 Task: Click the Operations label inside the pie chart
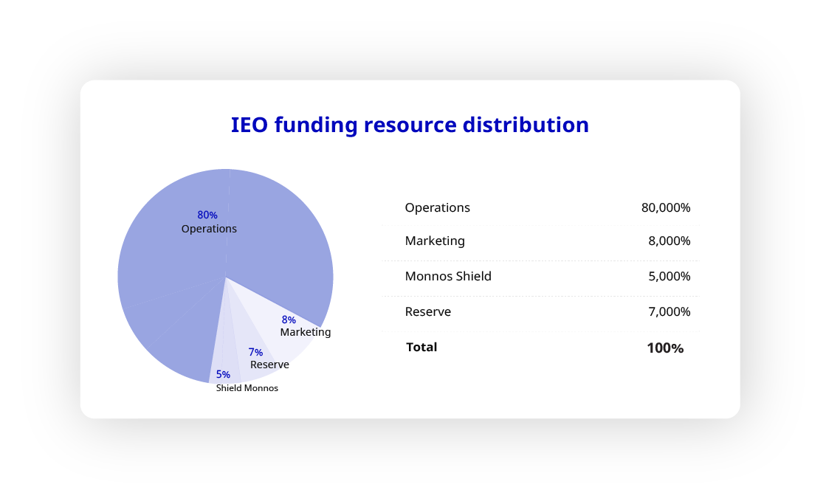(209, 229)
